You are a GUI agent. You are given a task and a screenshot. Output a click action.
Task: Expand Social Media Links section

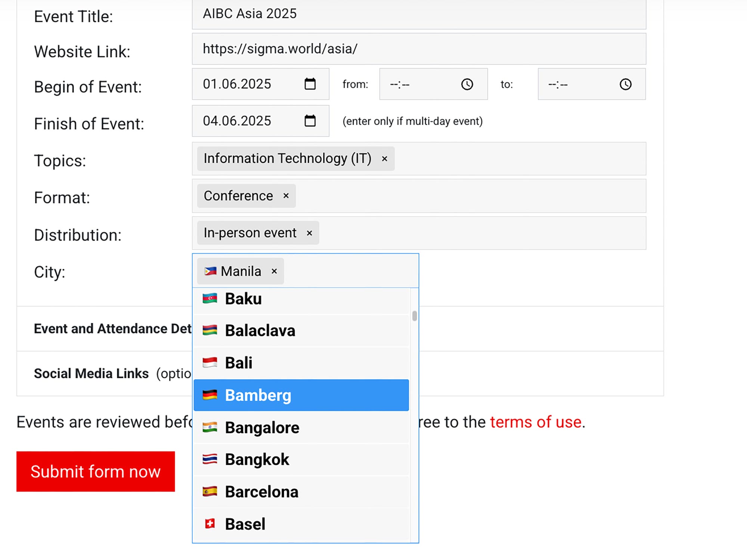click(x=112, y=374)
